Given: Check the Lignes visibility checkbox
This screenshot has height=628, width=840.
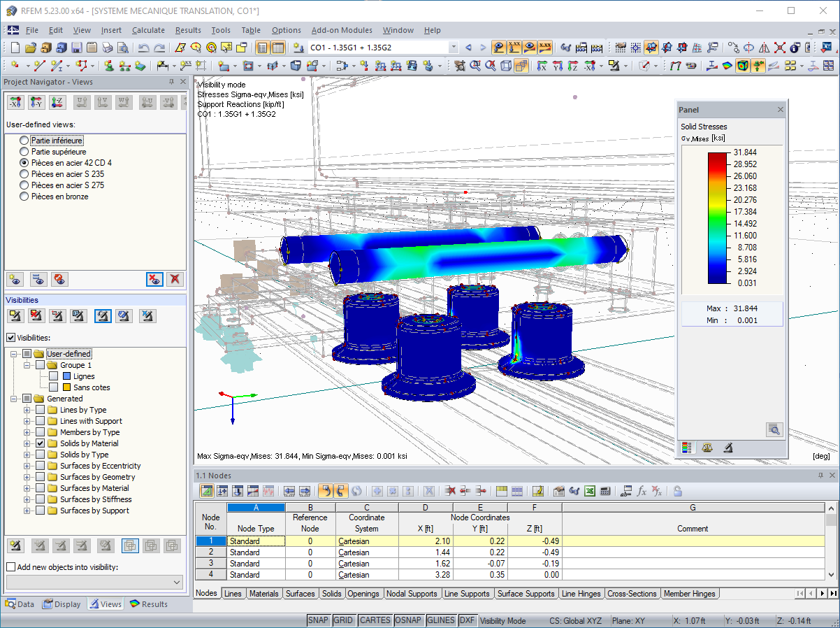Looking at the screenshot, I should tap(53, 376).
